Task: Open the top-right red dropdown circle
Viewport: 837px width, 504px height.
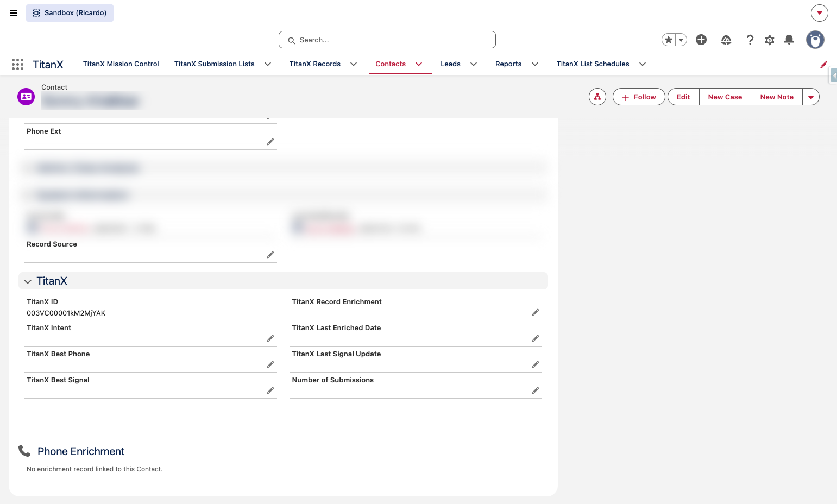Action: pos(820,13)
